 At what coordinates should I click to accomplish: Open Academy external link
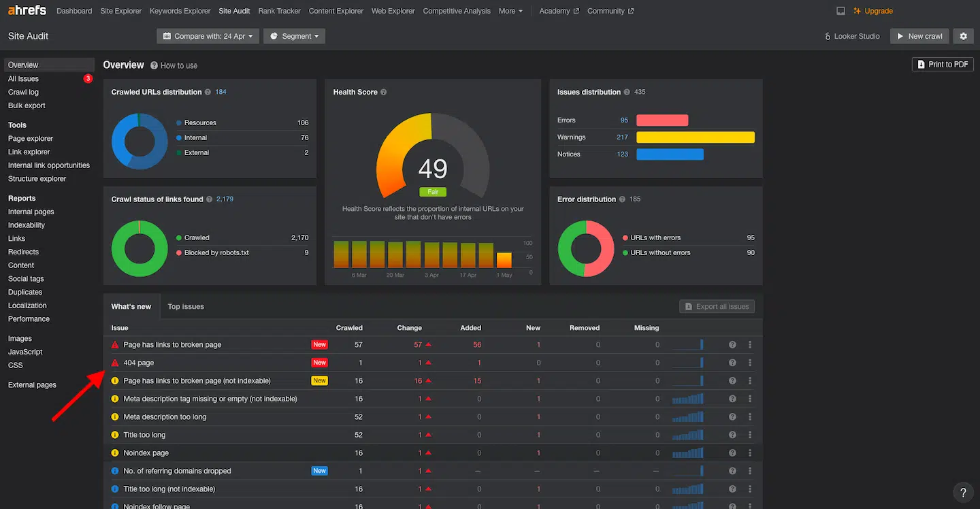click(x=559, y=11)
